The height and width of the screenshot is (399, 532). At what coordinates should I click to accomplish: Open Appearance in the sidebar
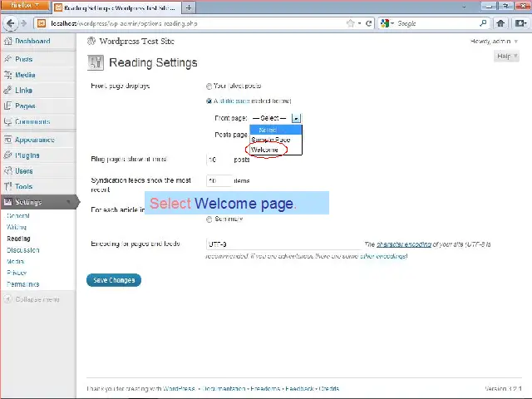click(35, 140)
